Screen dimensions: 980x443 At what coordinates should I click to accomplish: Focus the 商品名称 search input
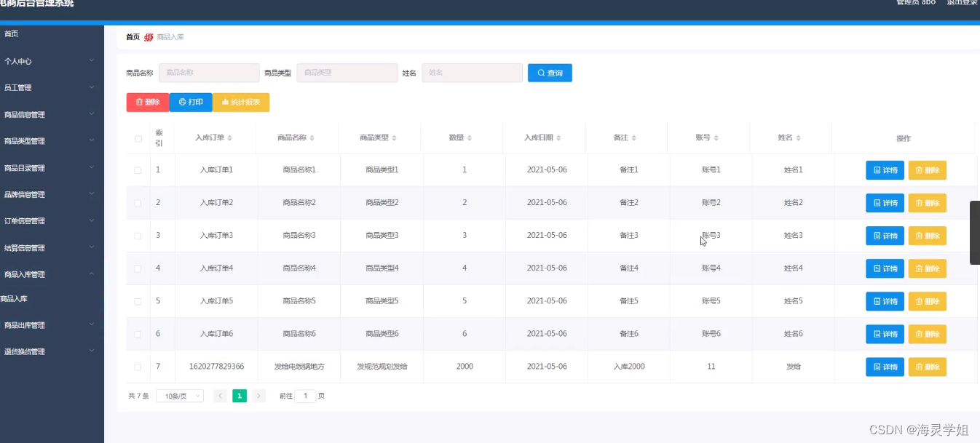[209, 73]
